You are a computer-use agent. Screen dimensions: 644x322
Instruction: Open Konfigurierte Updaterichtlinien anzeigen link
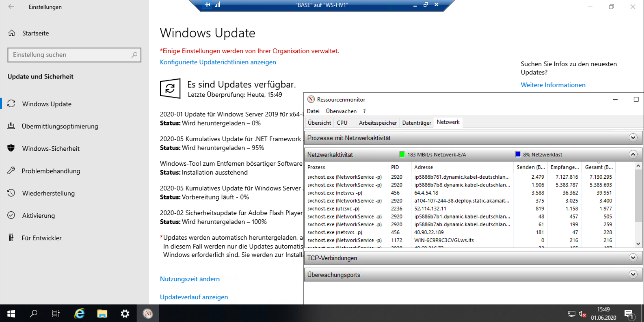click(218, 62)
